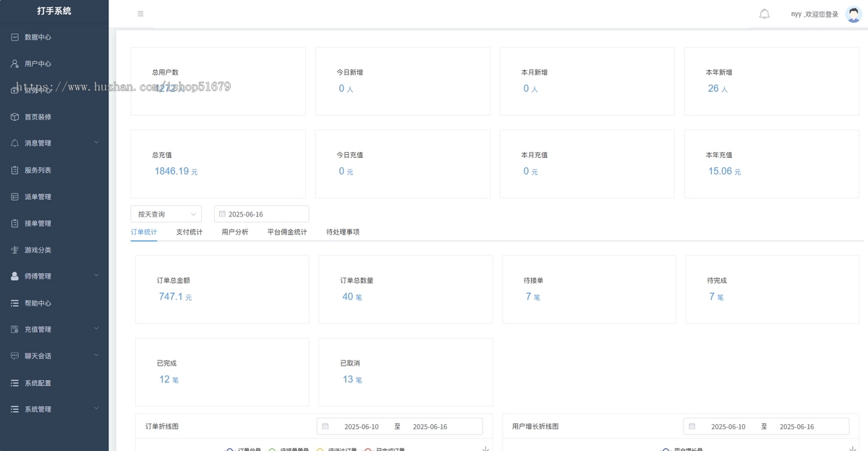Image resolution: width=868 pixels, height=451 pixels.
Task: Expand the 师傅管理 submenu arrow
Action: (97, 276)
